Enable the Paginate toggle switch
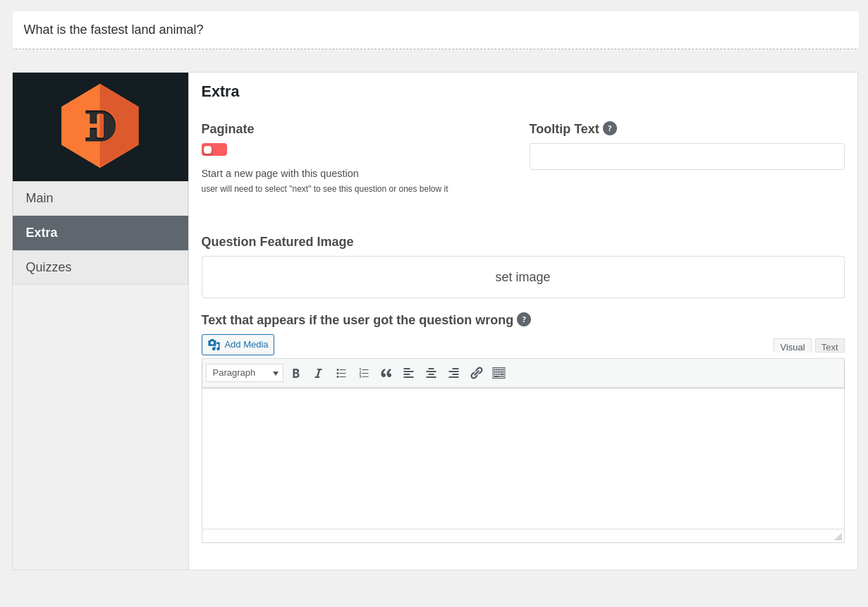This screenshot has height=607, width=868. 214,149
